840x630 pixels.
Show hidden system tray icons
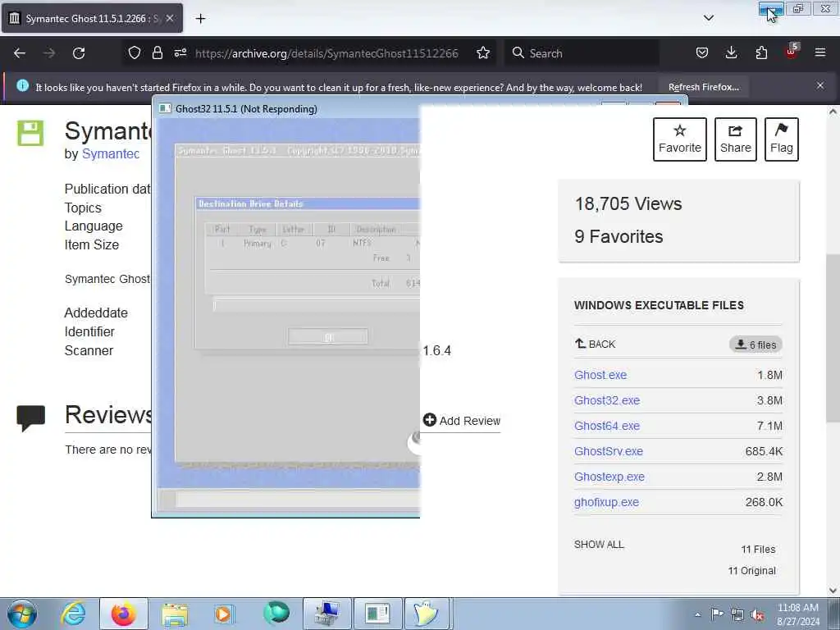697,615
